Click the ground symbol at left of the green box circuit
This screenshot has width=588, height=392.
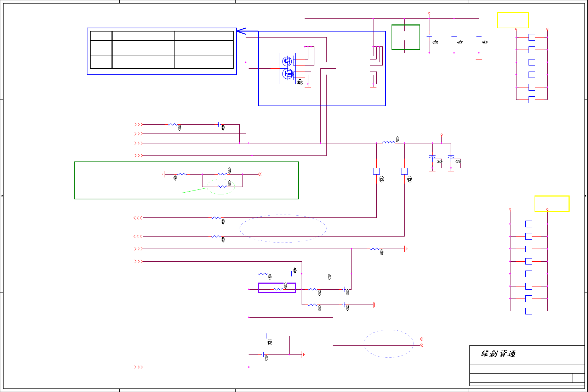163,174
